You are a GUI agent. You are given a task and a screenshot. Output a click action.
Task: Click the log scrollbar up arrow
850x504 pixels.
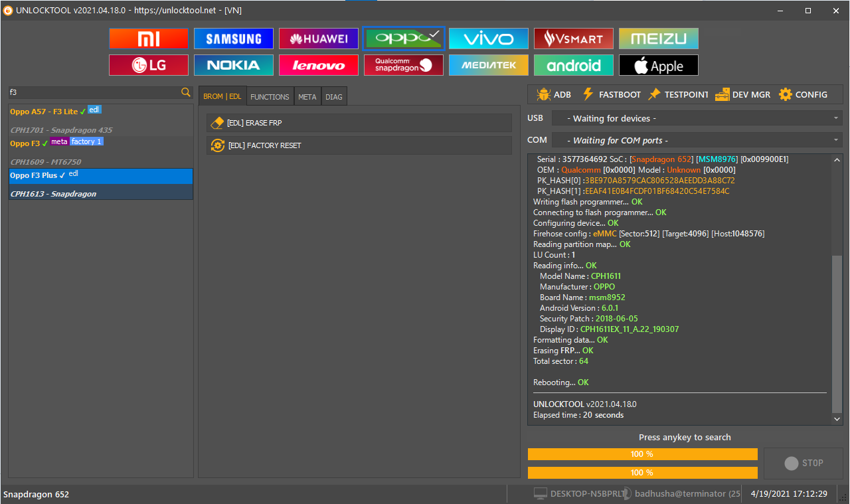[837, 159]
